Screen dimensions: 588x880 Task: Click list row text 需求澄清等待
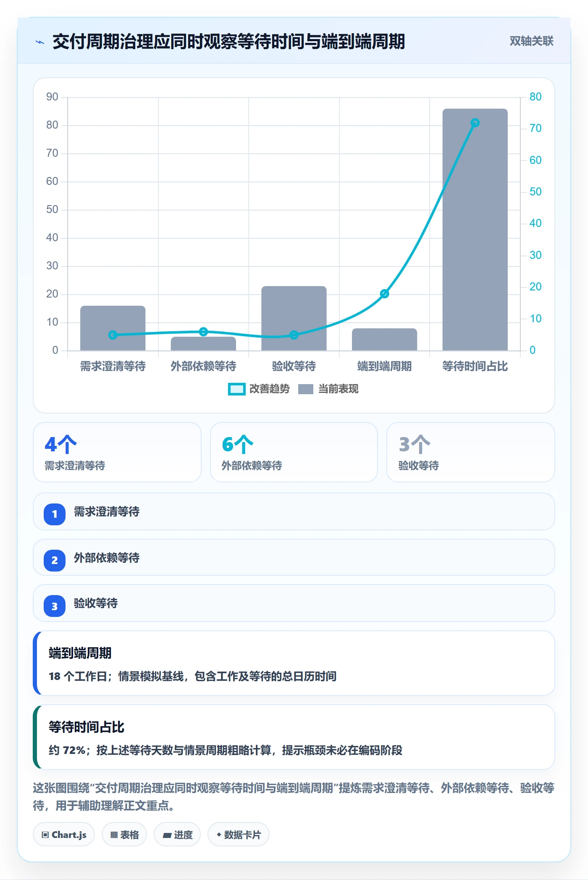tap(107, 512)
